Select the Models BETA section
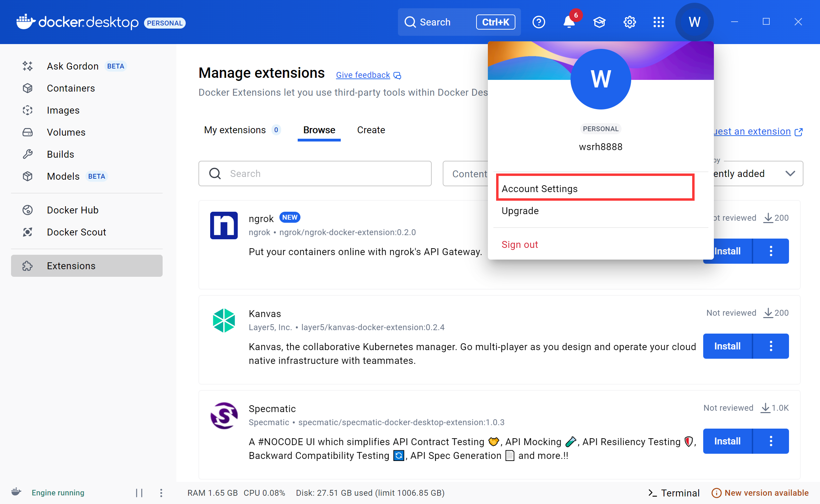The height and width of the screenshot is (504, 820). pos(63,176)
